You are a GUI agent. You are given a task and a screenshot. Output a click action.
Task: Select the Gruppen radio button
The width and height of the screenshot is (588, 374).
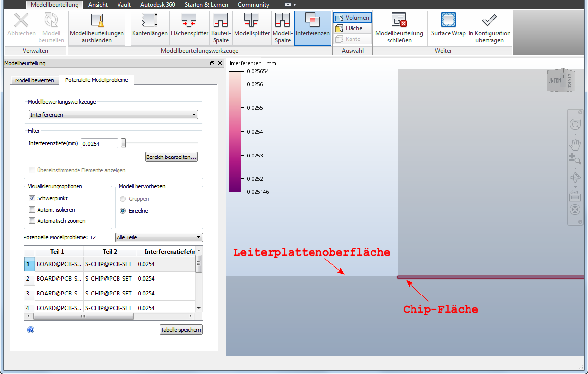pyautogui.click(x=123, y=199)
